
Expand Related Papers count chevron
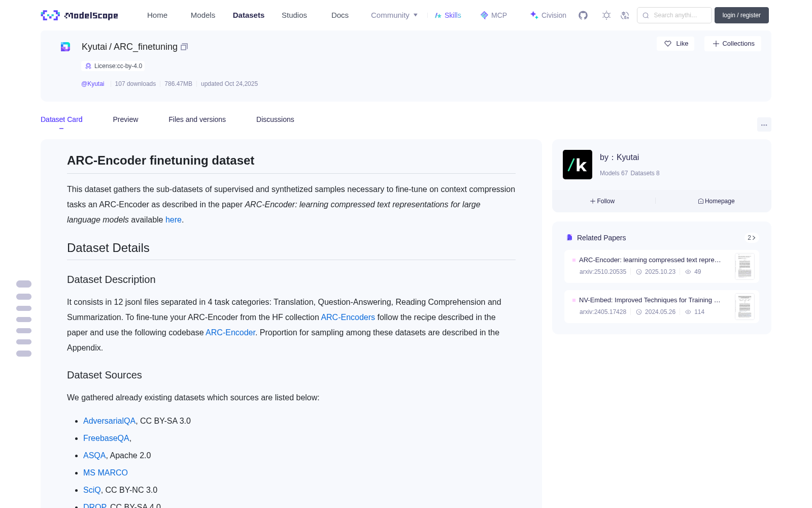click(752, 238)
